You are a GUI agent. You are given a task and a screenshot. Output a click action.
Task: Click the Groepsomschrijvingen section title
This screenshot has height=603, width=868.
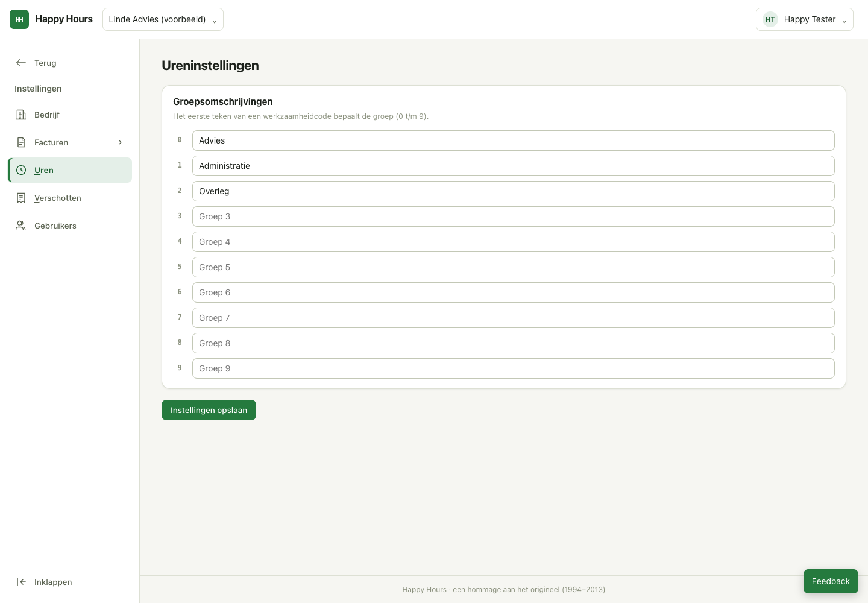tap(223, 102)
